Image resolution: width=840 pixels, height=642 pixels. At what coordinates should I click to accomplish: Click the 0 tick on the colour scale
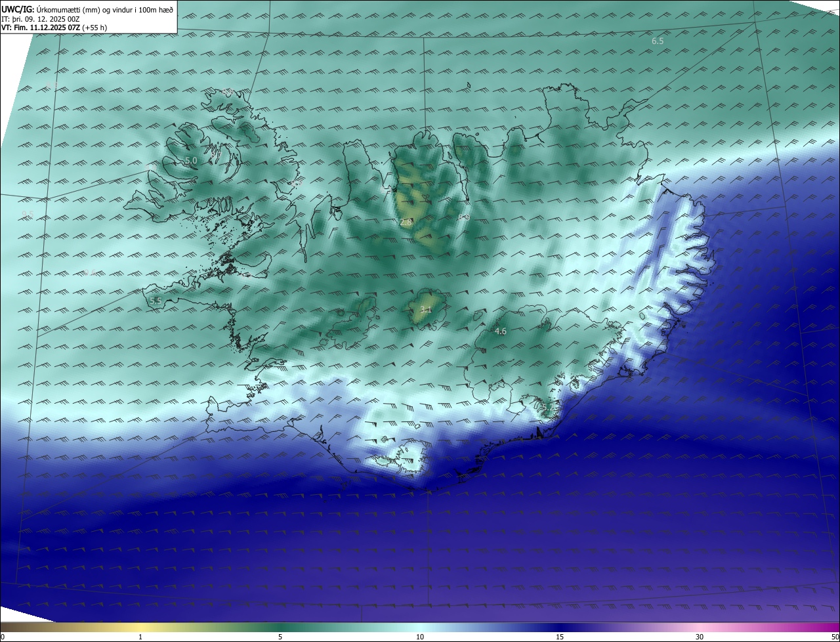point(3,637)
